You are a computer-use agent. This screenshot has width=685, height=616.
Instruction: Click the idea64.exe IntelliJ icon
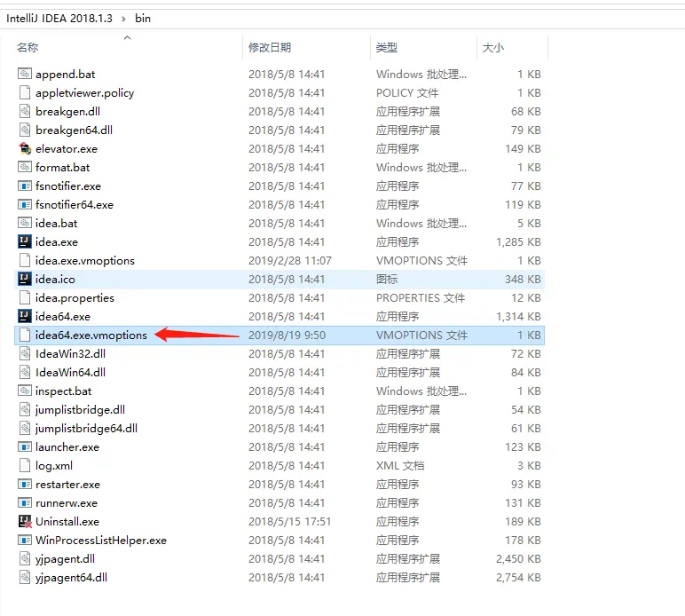(x=25, y=316)
